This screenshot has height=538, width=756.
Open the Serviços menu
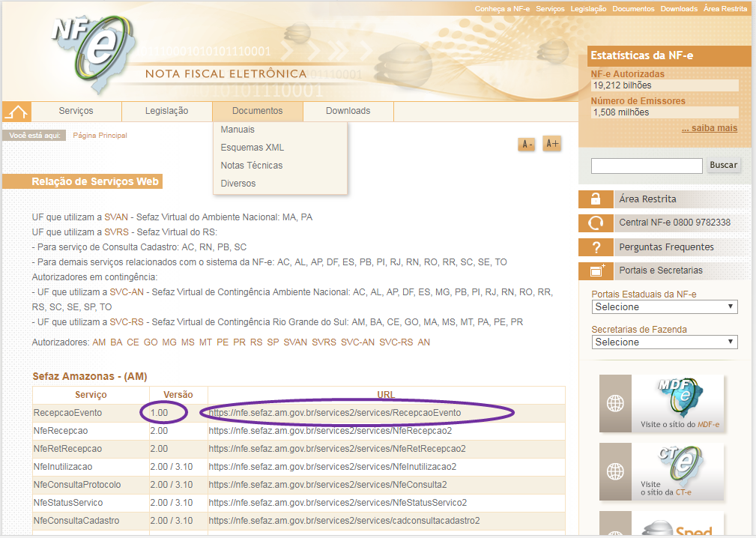[x=76, y=112]
